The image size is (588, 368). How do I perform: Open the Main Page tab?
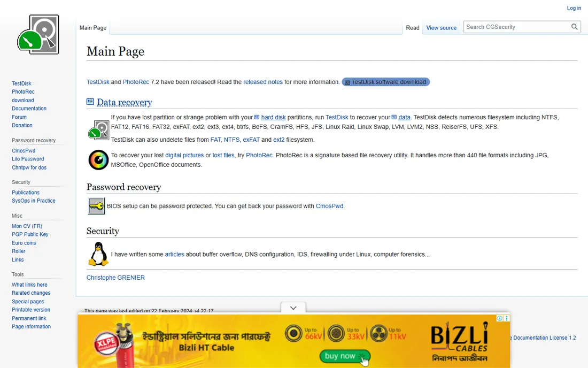coord(93,28)
